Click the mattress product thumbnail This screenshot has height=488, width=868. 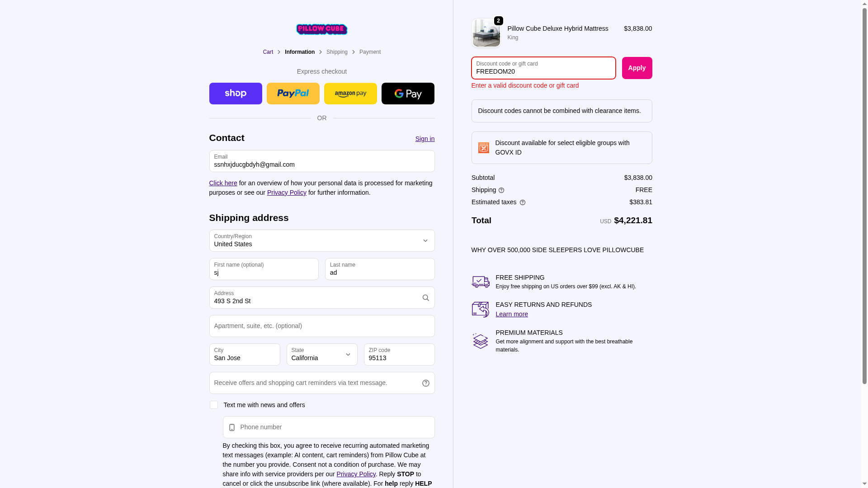click(486, 33)
